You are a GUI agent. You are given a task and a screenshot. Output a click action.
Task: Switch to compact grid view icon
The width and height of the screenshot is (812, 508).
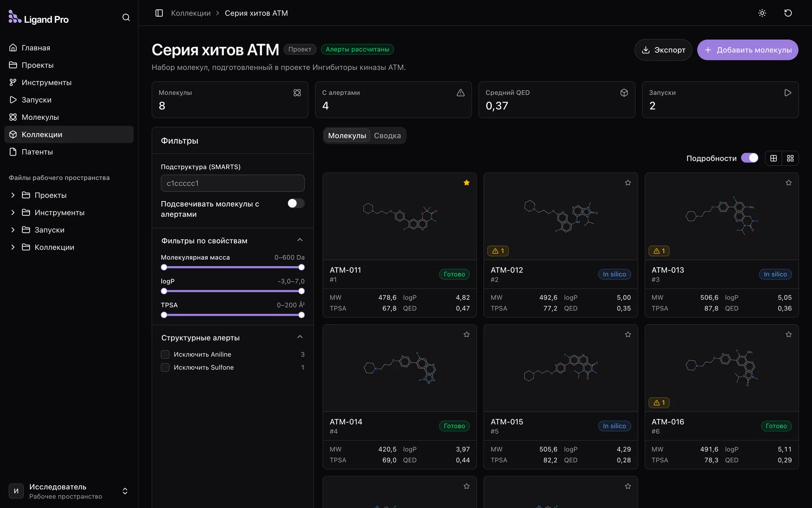pyautogui.click(x=790, y=158)
